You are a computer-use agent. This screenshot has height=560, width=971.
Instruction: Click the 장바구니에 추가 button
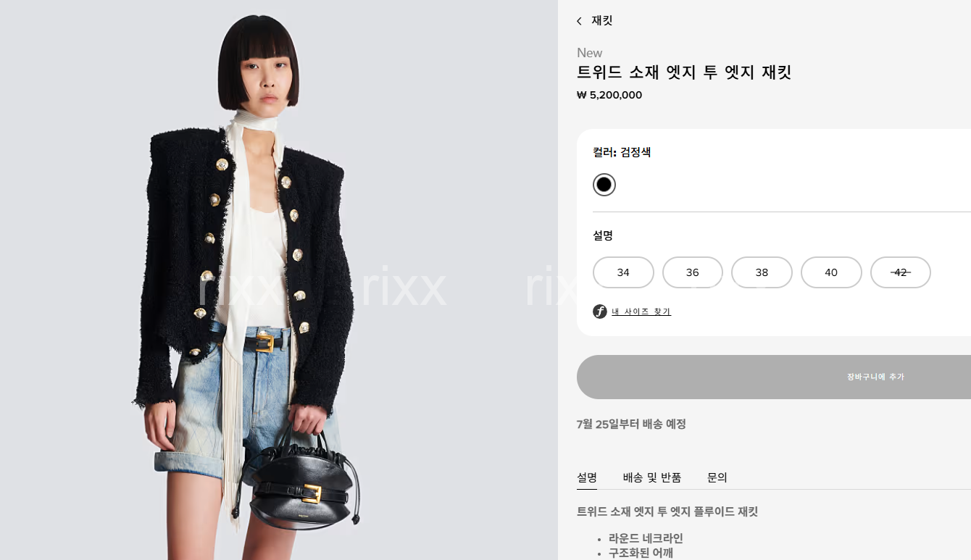click(x=774, y=377)
